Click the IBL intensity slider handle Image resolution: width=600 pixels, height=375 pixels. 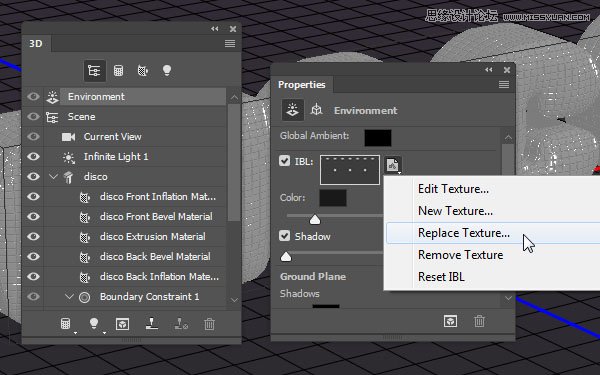pos(315,219)
